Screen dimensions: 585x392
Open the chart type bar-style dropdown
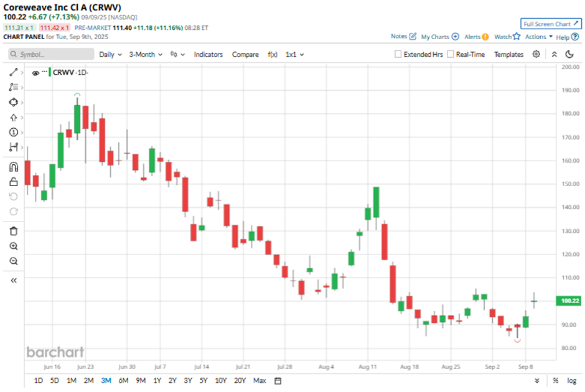click(177, 55)
